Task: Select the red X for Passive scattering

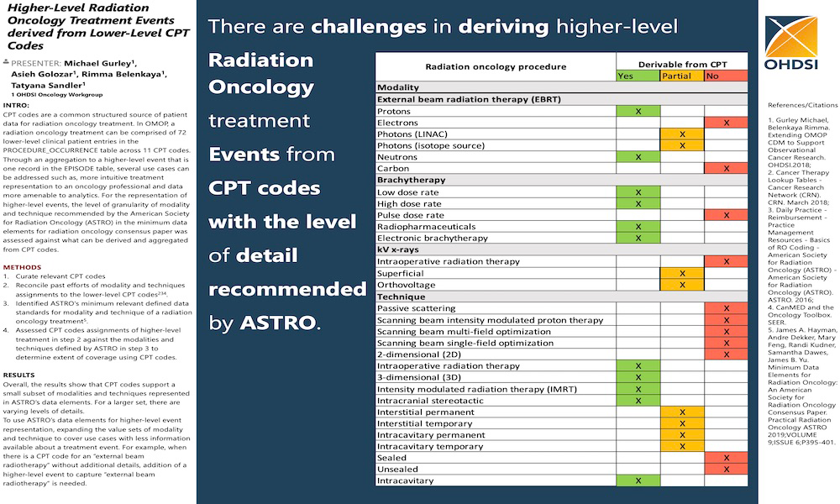Action: click(x=726, y=308)
